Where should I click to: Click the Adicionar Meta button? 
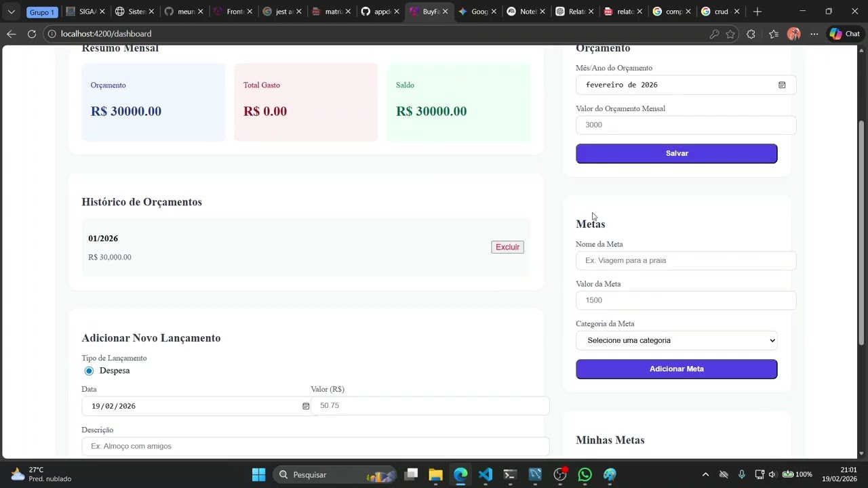676,369
